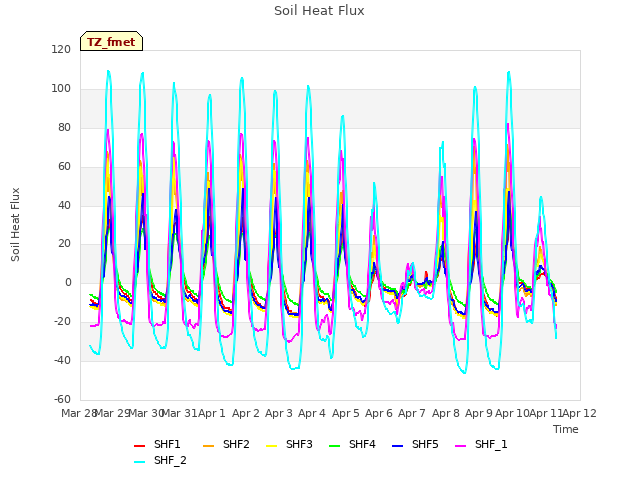Click the -60 y-axis tick label
The width and height of the screenshot is (640, 480).
pos(62,399)
